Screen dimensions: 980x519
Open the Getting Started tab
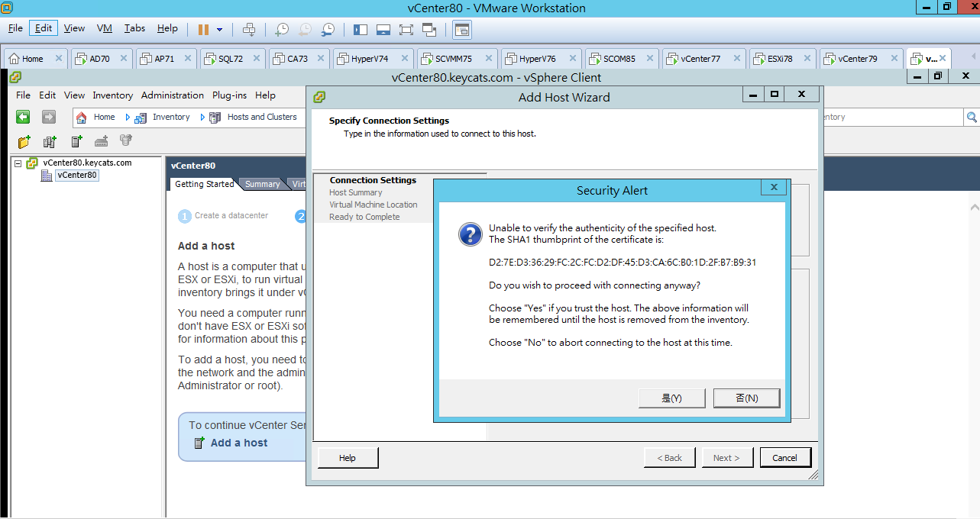pyautogui.click(x=204, y=184)
